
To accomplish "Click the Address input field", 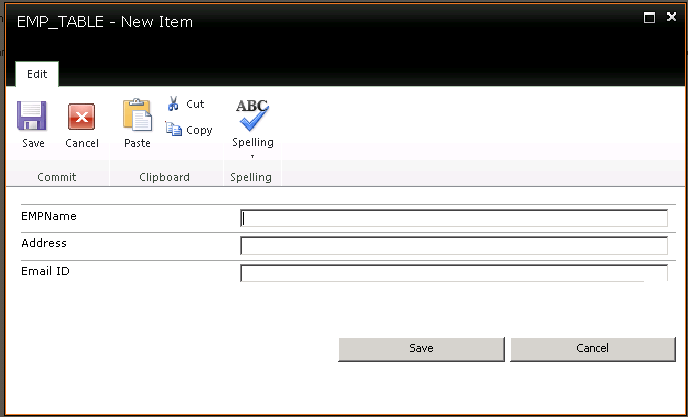I will [x=454, y=246].
